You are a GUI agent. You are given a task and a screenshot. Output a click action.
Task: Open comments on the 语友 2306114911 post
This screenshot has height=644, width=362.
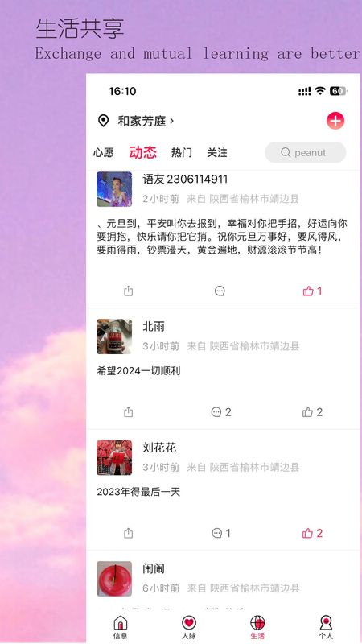click(220, 291)
